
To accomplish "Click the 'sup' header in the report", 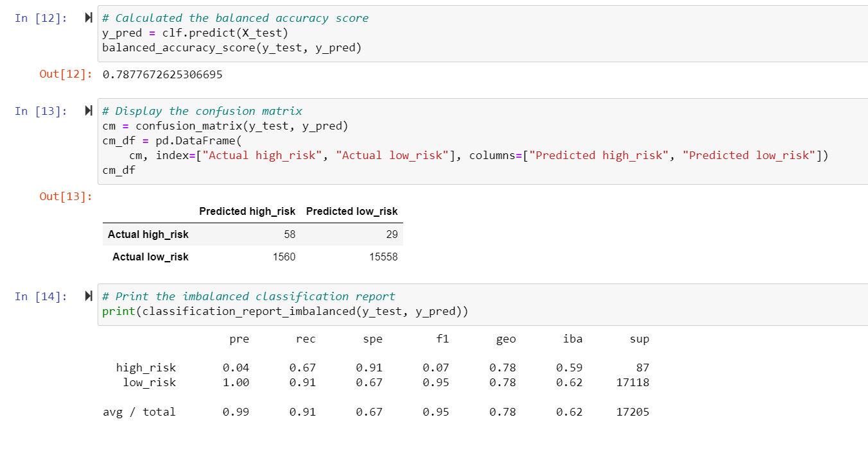I will 640,339.
